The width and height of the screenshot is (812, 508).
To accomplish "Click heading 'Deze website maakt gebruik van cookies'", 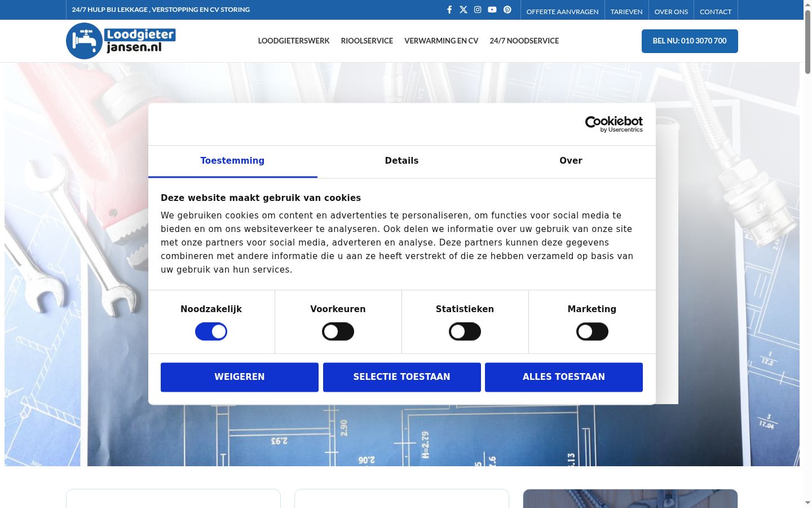I will tap(261, 198).
